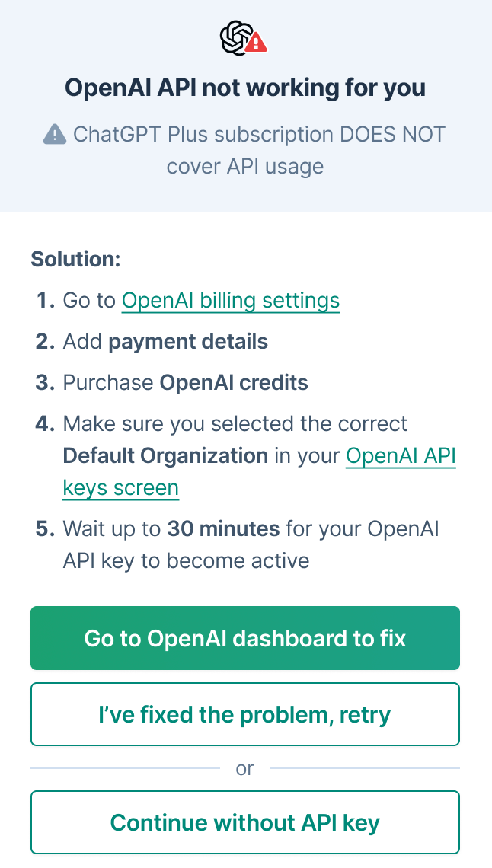
Task: Click the bold 'payment details' text
Action: [188, 342]
